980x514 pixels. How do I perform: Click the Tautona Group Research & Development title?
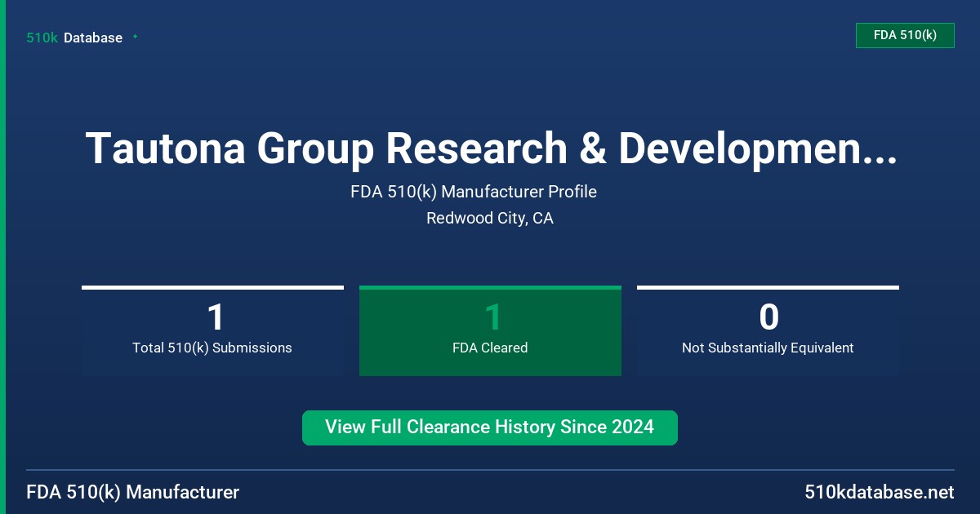tap(491, 148)
